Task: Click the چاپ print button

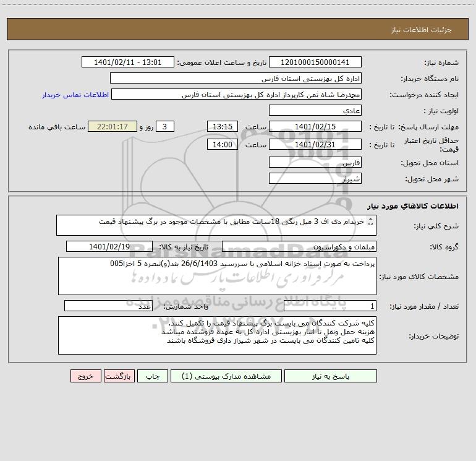Action: click(x=153, y=376)
